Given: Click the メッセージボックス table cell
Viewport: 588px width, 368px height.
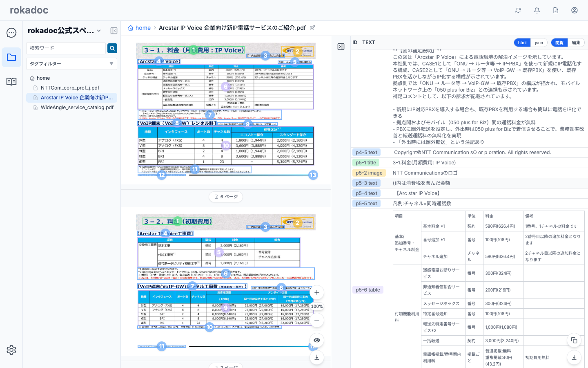Looking at the screenshot, I should [443, 303].
